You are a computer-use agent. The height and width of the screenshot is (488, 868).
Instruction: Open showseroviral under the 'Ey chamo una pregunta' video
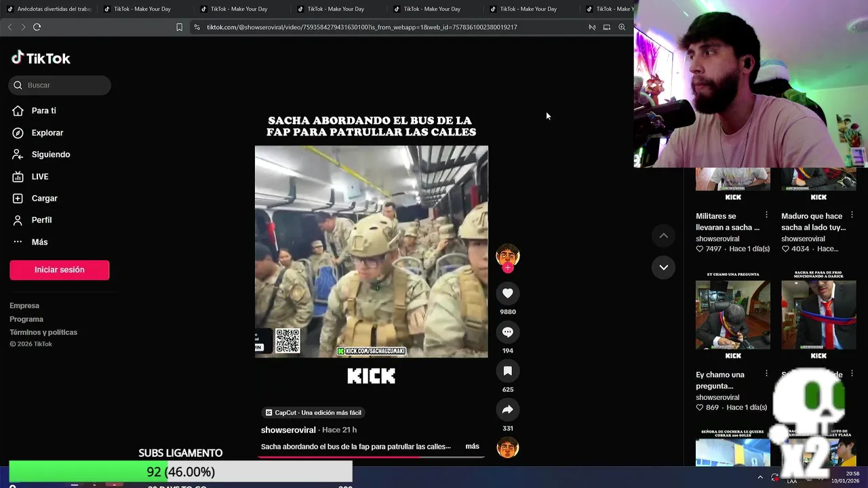click(x=717, y=397)
